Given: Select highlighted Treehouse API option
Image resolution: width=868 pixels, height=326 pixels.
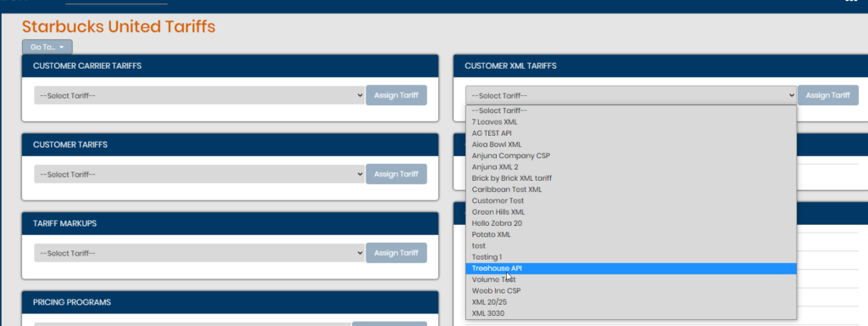Looking at the screenshot, I should (x=631, y=268).
